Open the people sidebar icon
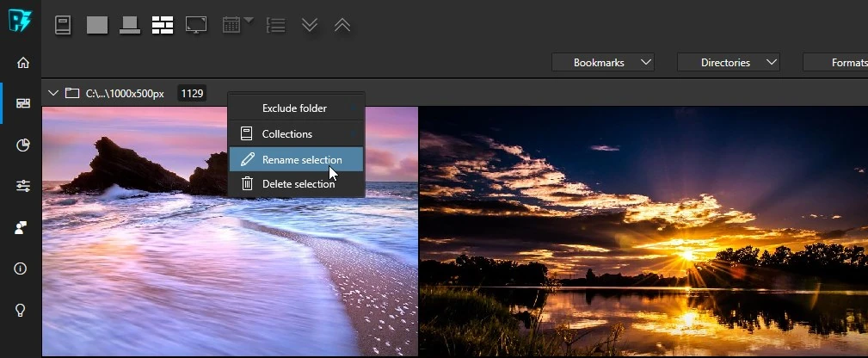The height and width of the screenshot is (358, 868). tap(21, 227)
